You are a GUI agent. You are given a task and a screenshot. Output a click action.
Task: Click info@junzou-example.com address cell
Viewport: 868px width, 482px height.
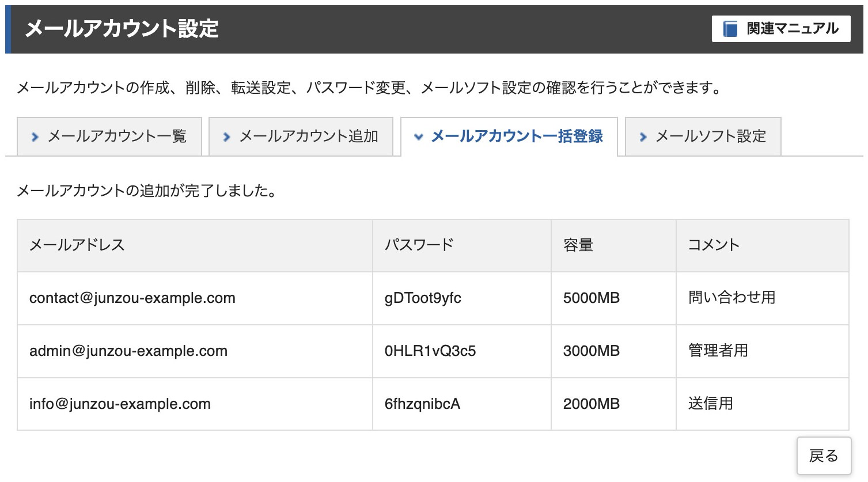tap(120, 404)
